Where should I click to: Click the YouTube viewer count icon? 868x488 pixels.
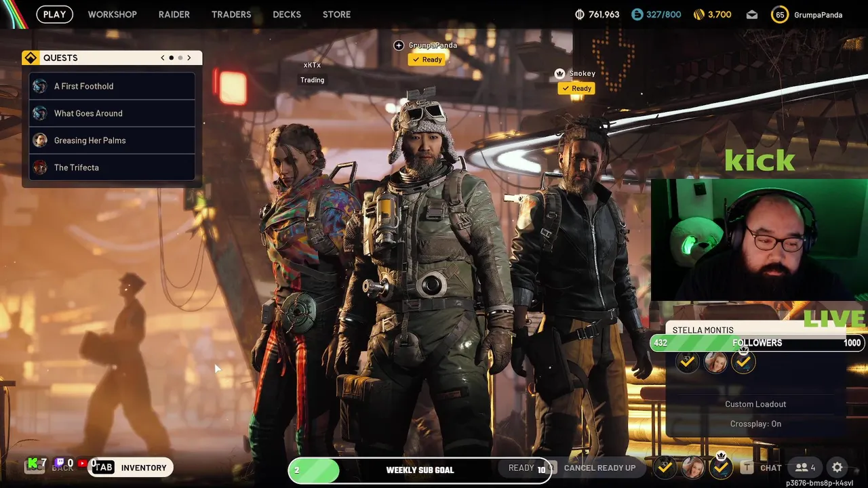coord(82,464)
